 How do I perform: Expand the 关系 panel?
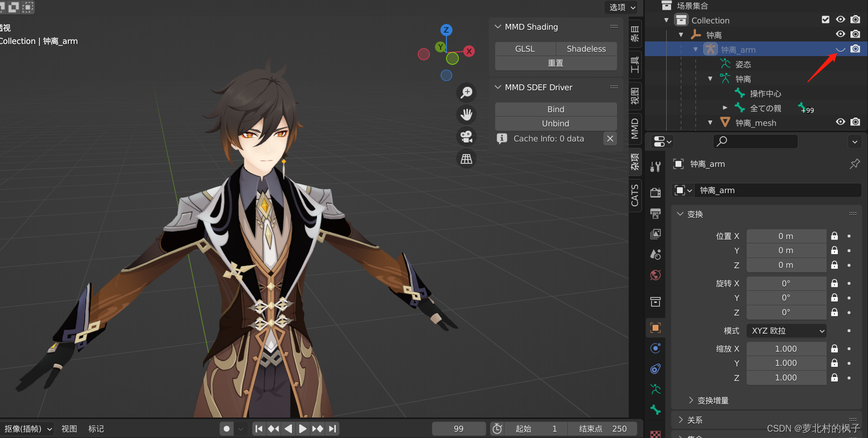(681, 420)
